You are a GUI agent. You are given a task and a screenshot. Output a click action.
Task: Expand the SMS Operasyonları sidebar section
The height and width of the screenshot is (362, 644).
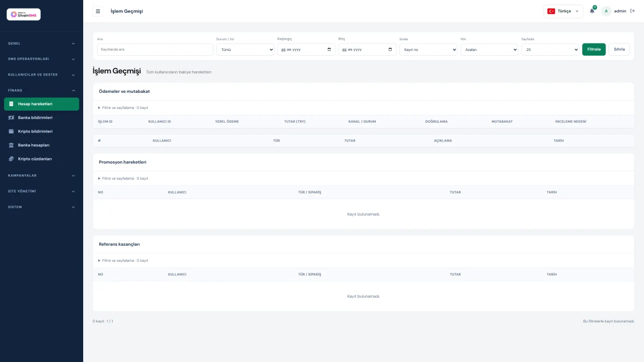click(41, 59)
